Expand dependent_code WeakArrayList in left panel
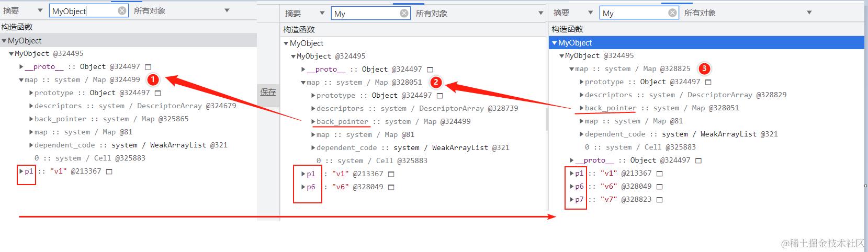The height and width of the screenshot is (252, 868). pos(31,145)
